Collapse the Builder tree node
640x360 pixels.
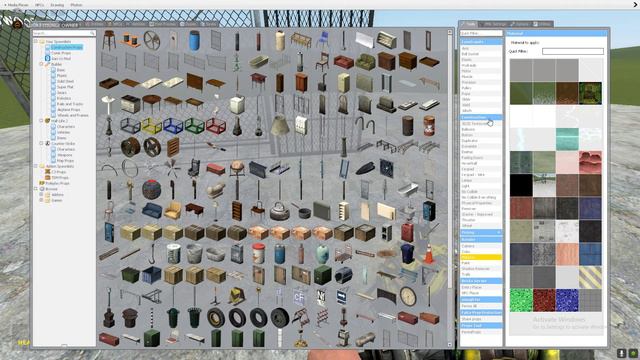pos(41,64)
